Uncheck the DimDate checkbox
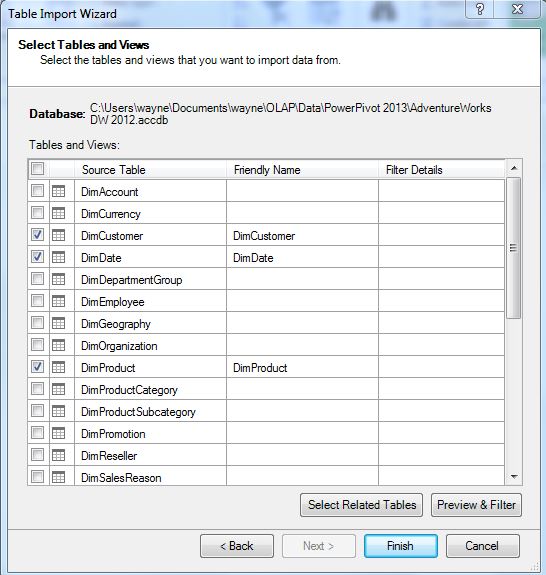 (x=37, y=257)
